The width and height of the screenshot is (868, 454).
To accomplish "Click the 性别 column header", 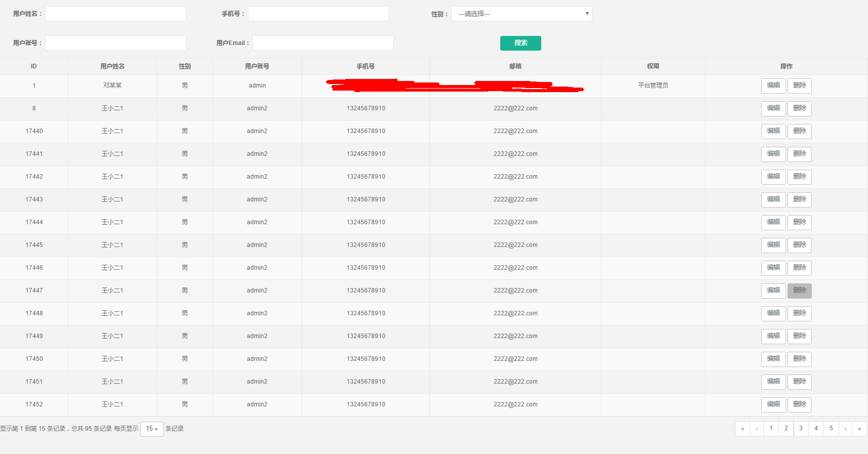I will click(185, 66).
